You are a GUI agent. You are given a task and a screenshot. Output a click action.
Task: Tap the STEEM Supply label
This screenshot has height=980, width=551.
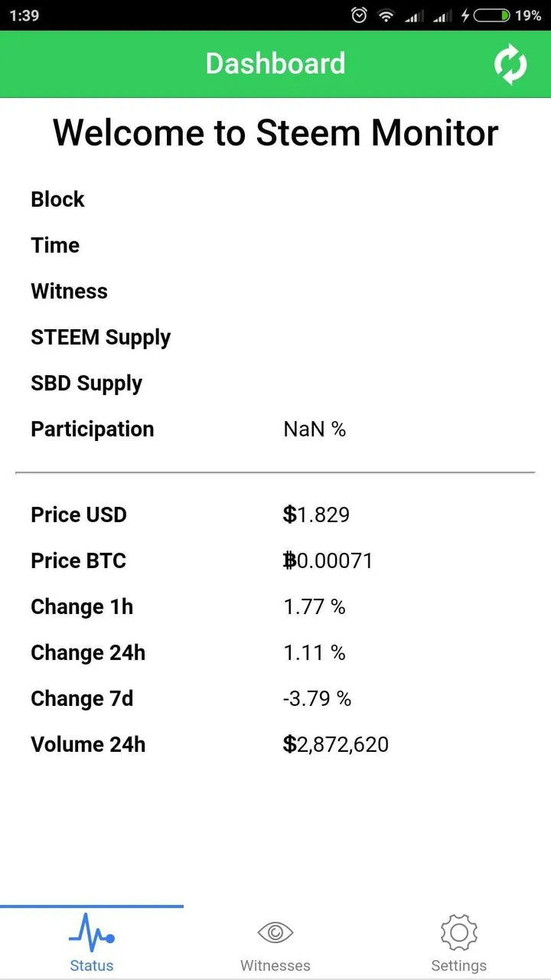[100, 338]
